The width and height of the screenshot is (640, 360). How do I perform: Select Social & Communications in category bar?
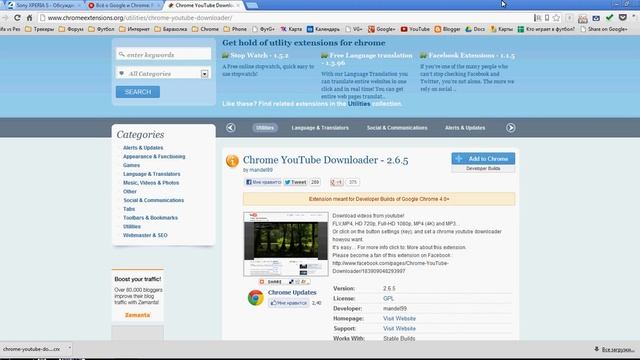coord(397,128)
